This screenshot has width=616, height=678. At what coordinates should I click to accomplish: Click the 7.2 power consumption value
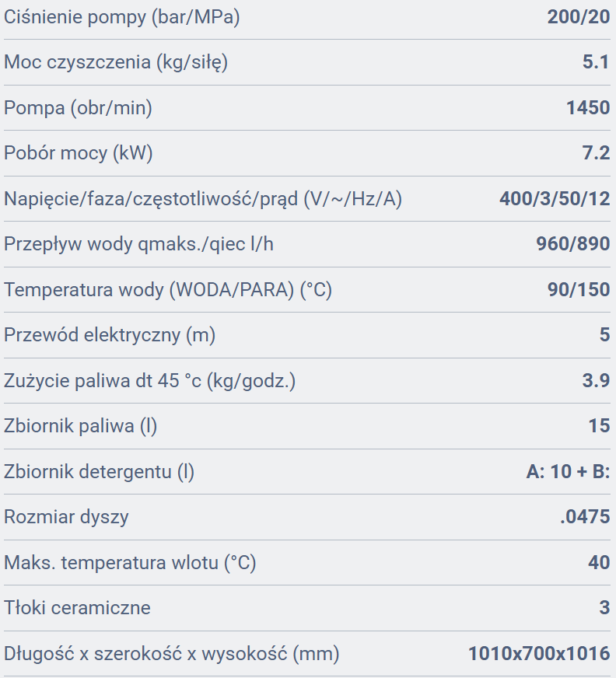(596, 153)
